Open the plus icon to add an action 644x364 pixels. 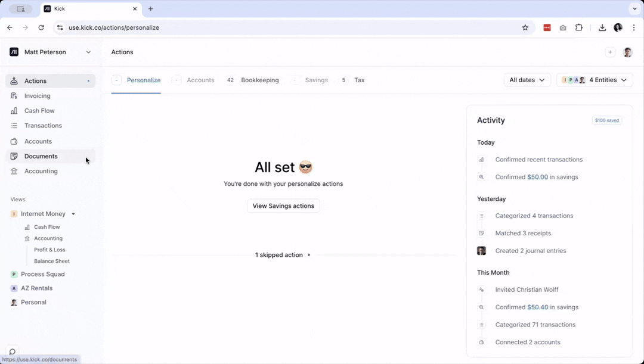pos(610,52)
